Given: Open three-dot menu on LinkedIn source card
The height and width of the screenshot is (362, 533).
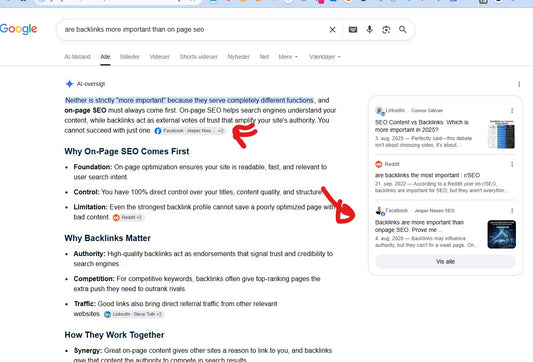Looking at the screenshot, I should pos(512,110).
